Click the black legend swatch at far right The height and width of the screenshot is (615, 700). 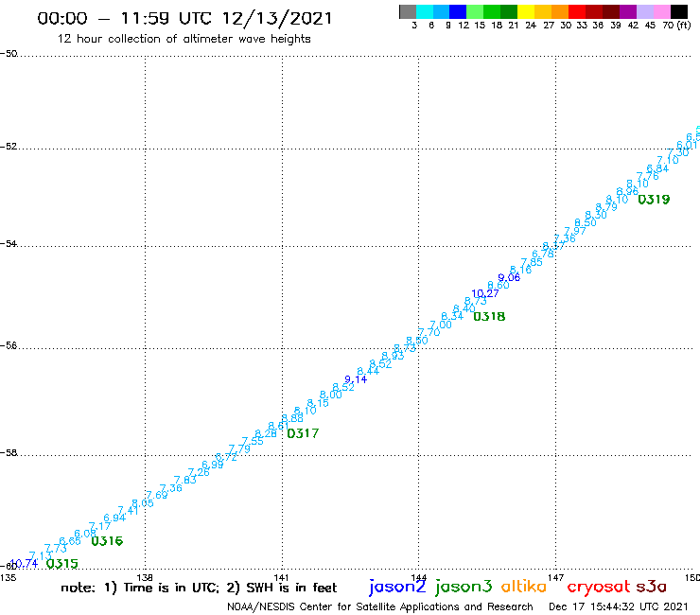[x=678, y=12]
